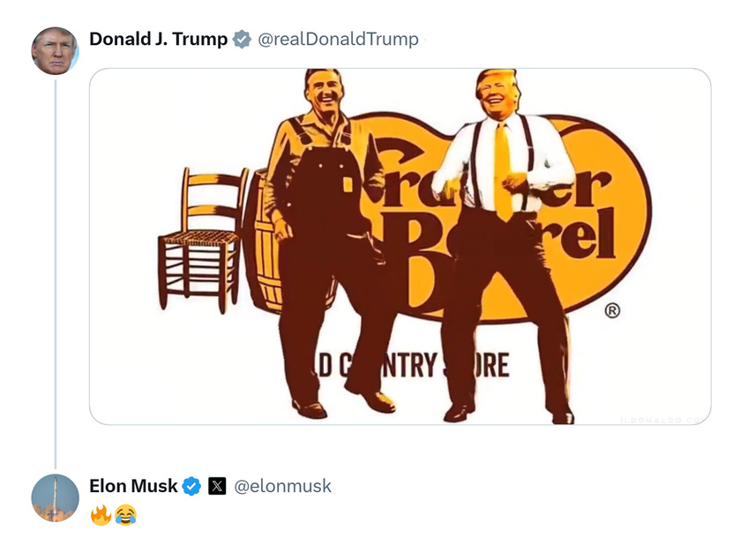The image size is (740, 560).
Task: Click the 'COUNTRY STORE' text under the logo
Action: [x=411, y=366]
